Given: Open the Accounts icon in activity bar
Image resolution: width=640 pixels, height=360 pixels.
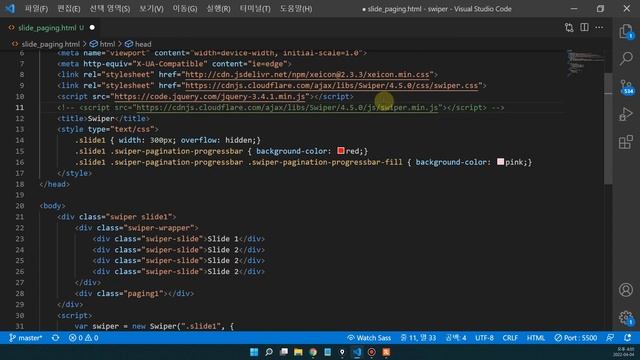Looking at the screenshot, I should pyautogui.click(x=626, y=290).
